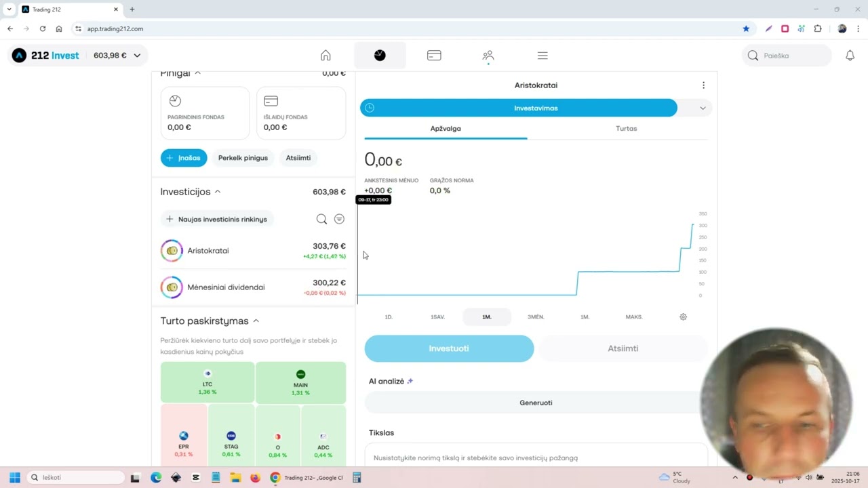The width and height of the screenshot is (868, 488).
Task: Select the LTC allocation tile
Action: click(x=208, y=382)
